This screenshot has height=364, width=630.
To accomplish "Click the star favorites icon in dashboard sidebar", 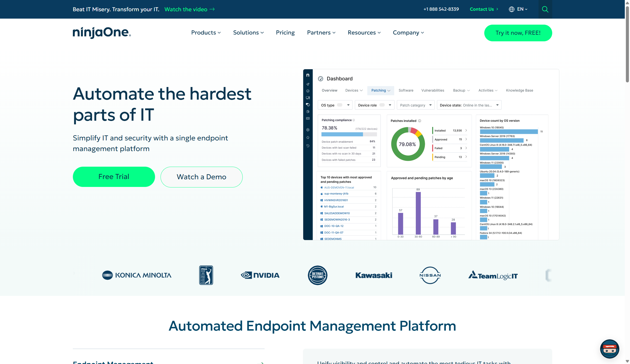I will pos(308,138).
